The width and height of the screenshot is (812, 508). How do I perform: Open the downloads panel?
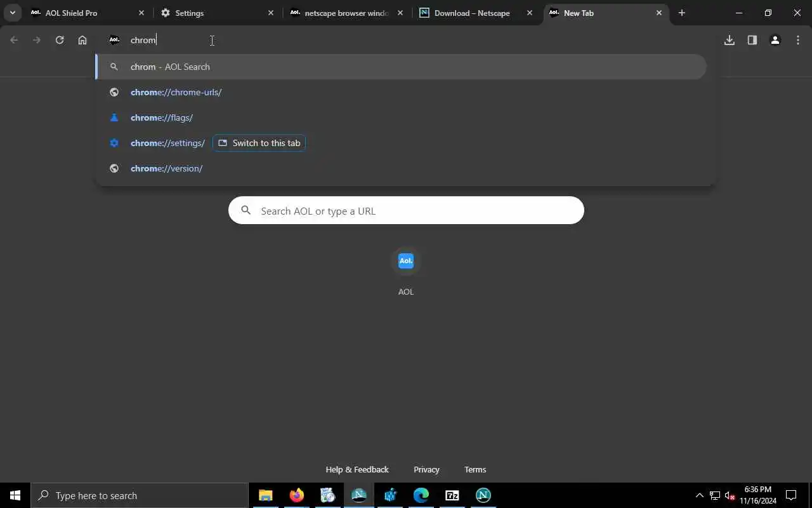click(730, 40)
